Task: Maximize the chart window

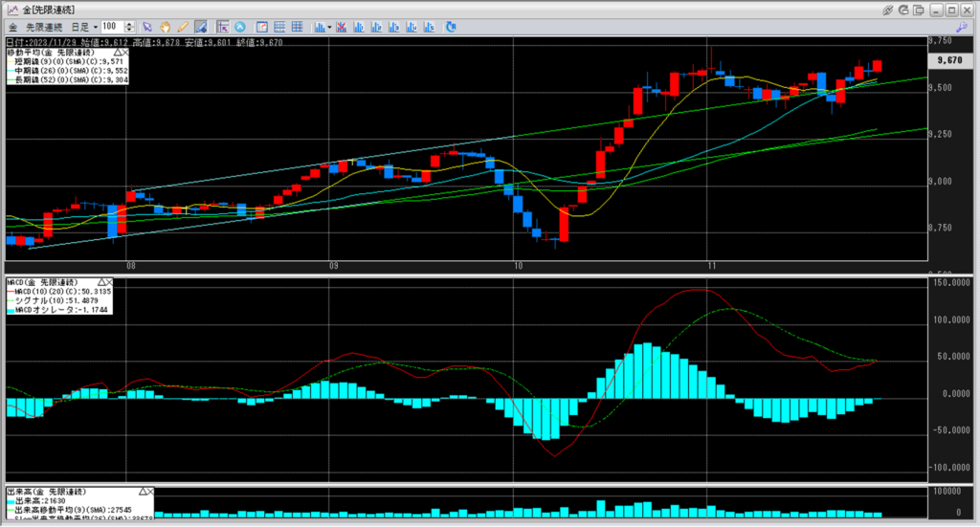Action: click(951, 10)
